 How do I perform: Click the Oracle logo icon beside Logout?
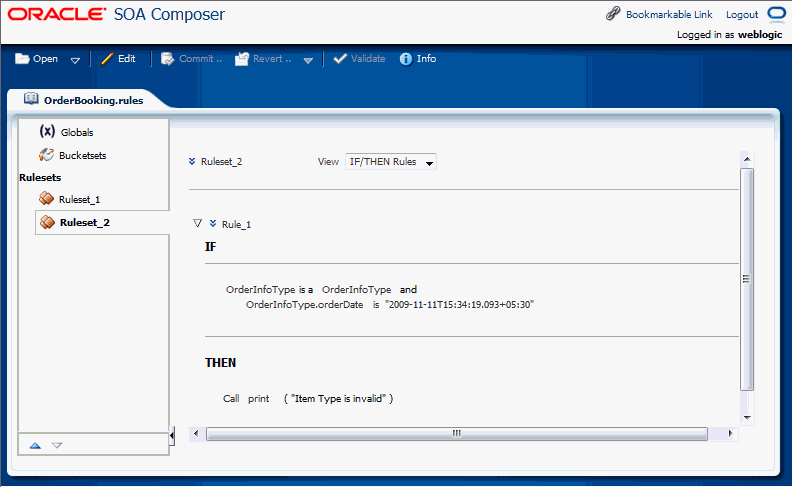(x=776, y=14)
